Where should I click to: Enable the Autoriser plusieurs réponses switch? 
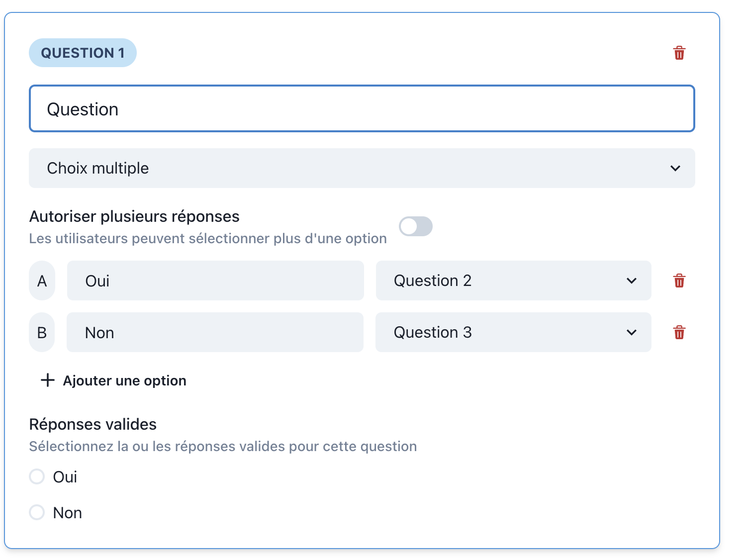click(x=416, y=227)
